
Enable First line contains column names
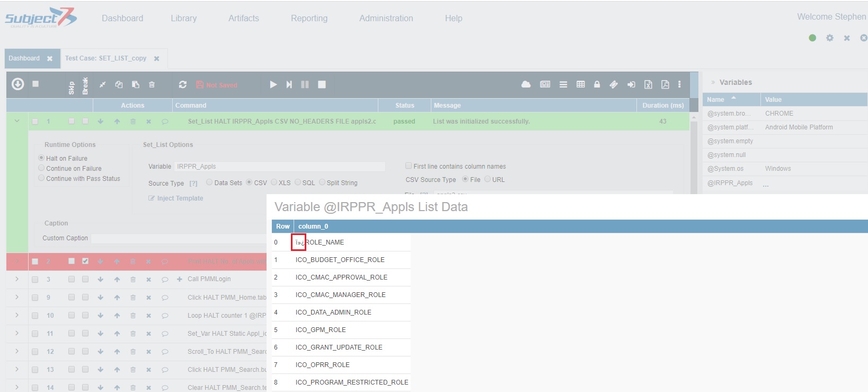[x=409, y=166]
